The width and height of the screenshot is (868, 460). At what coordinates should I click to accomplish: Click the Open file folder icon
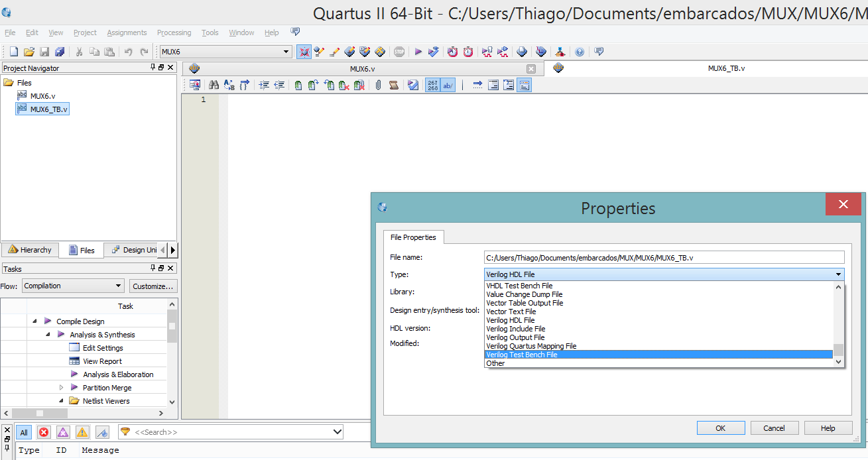[x=29, y=52]
